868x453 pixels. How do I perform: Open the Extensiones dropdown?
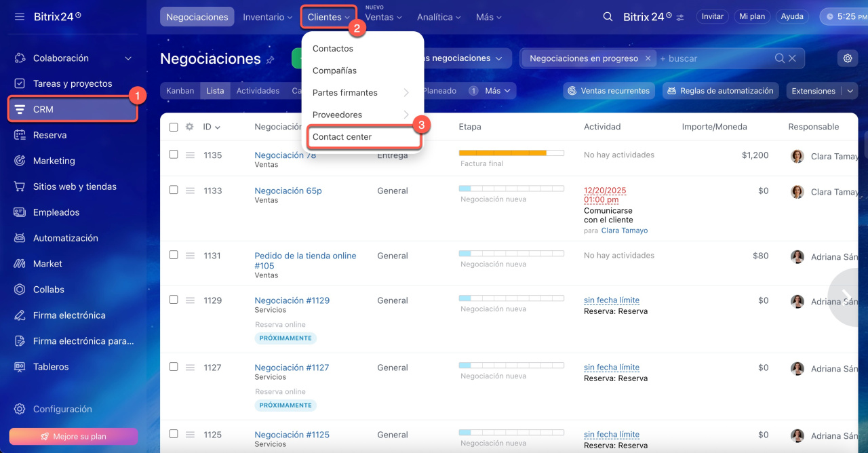(x=850, y=91)
